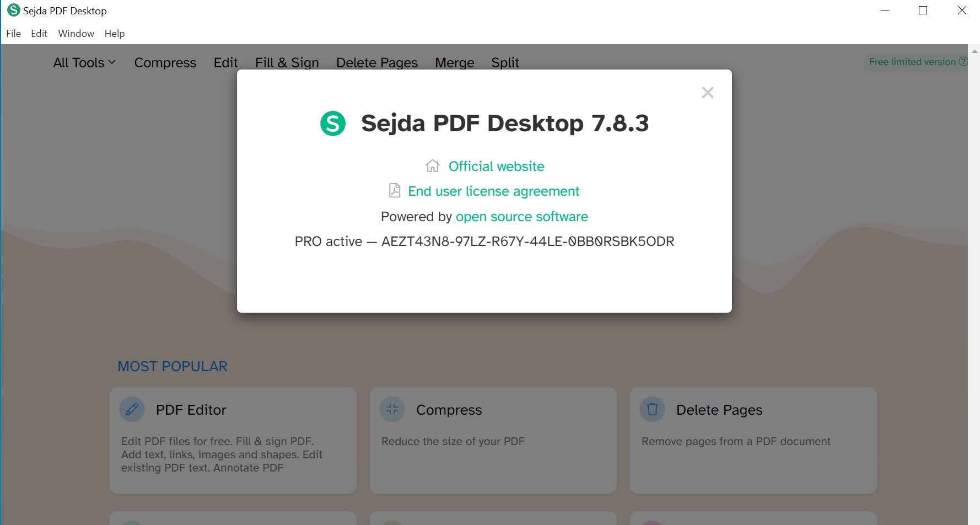
Task: Close the Sejda PDF Desktop window
Action: pos(962,10)
